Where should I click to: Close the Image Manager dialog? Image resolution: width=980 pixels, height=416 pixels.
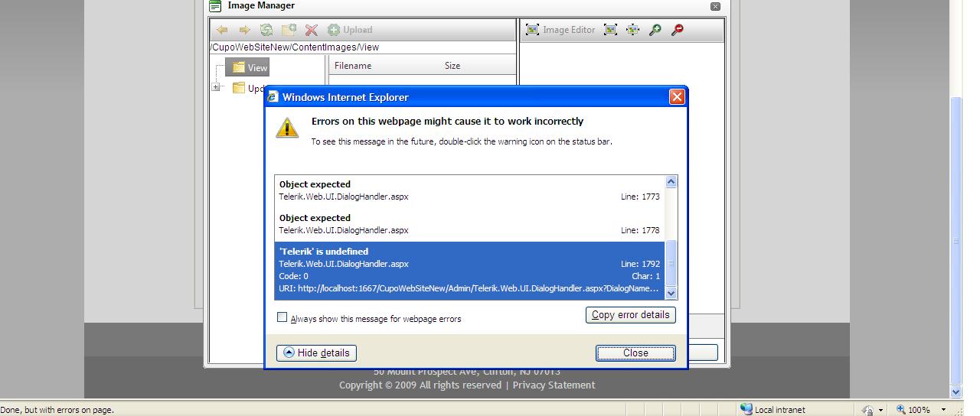[x=715, y=6]
